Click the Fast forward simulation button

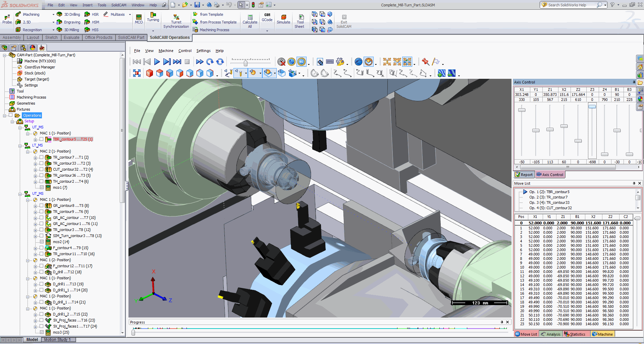click(x=200, y=62)
